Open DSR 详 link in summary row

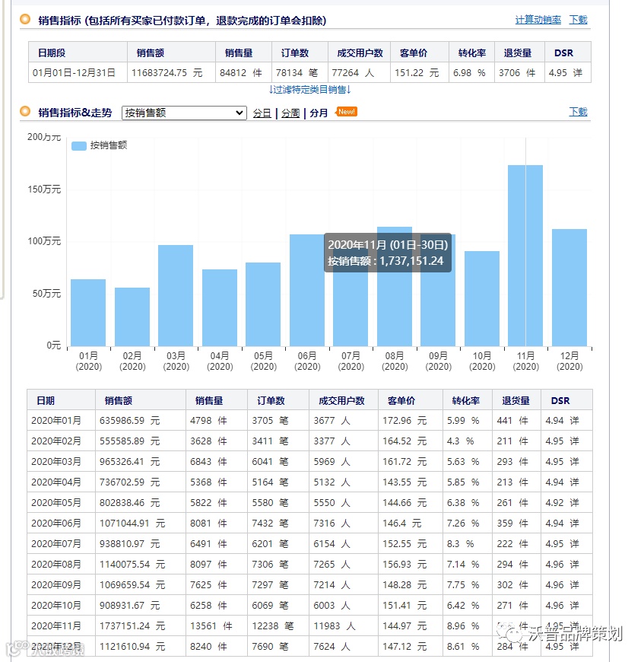(x=577, y=73)
